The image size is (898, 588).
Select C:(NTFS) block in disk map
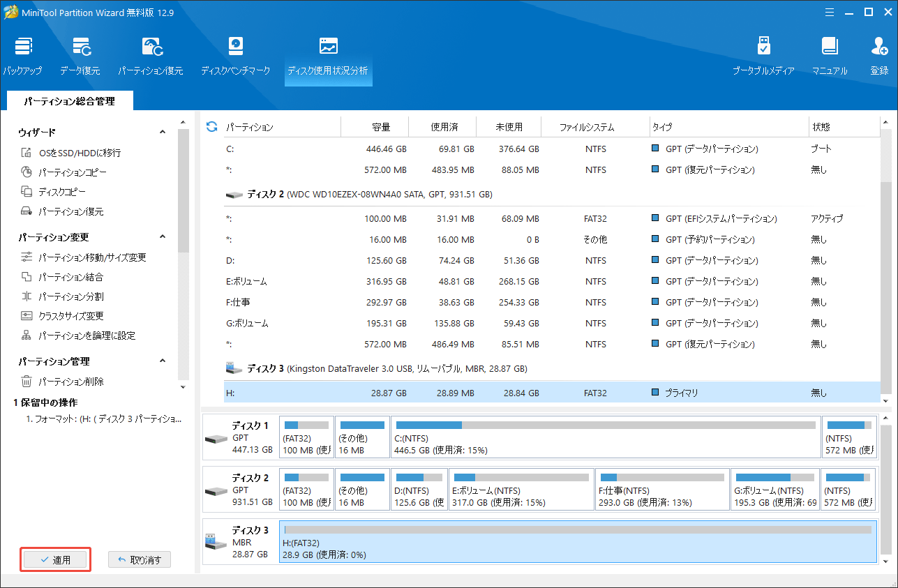pos(606,437)
